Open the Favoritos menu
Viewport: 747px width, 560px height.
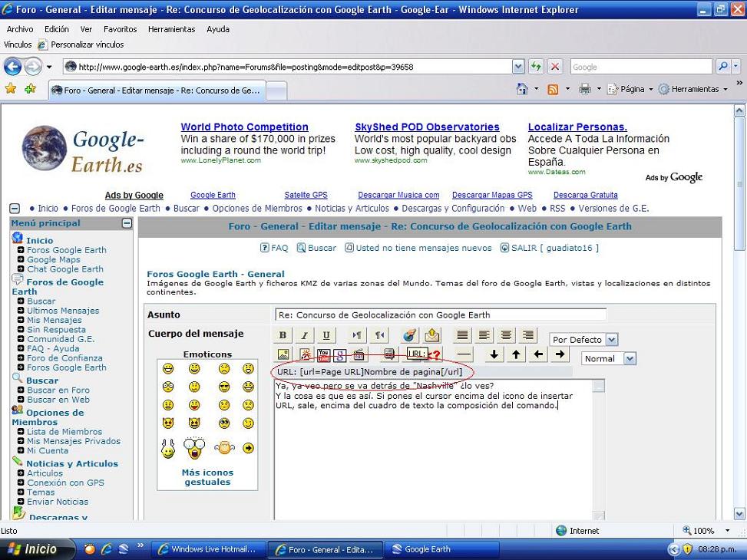(x=120, y=29)
